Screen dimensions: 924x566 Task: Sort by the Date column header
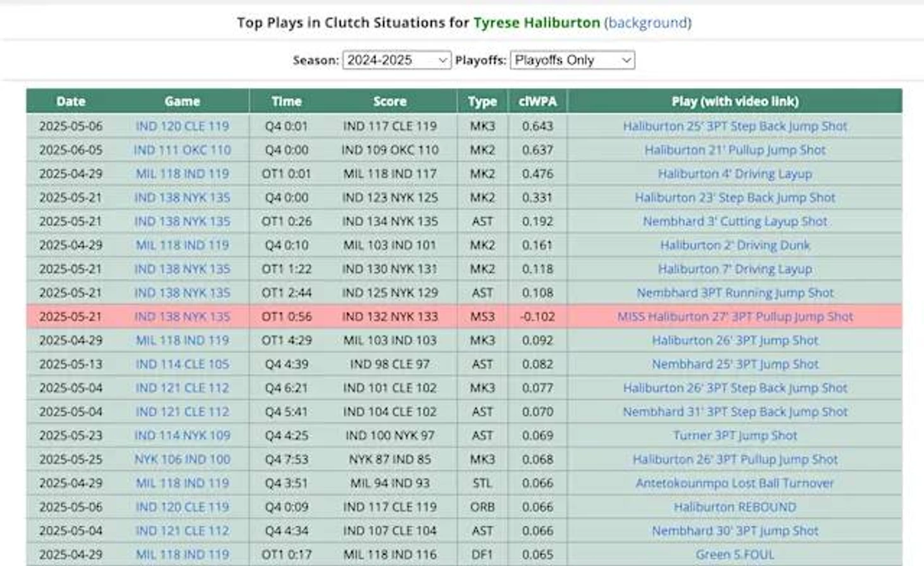pos(71,101)
